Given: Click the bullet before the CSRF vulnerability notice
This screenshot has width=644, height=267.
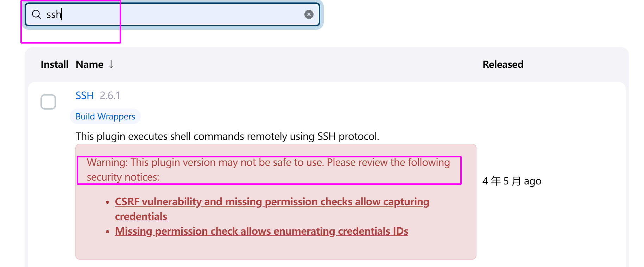Looking at the screenshot, I should pyautogui.click(x=108, y=202).
